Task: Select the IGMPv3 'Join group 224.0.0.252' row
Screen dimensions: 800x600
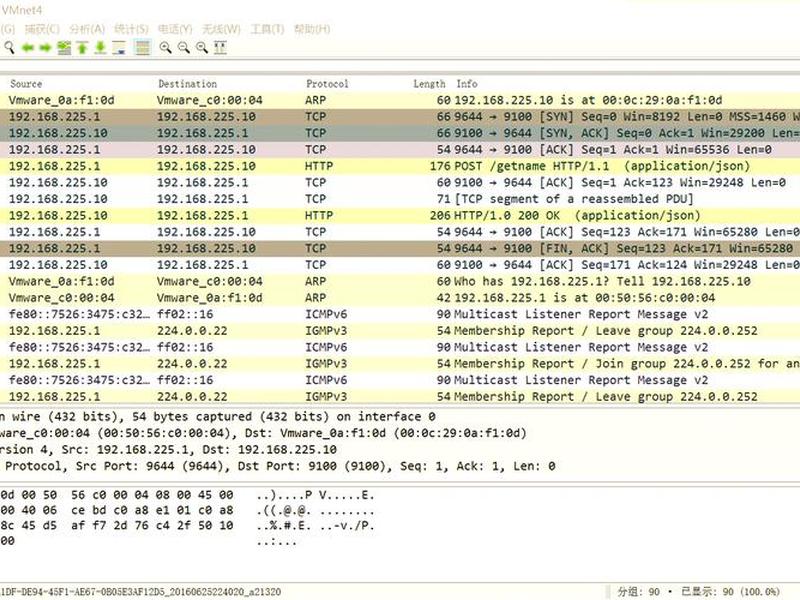Action: pos(400,363)
